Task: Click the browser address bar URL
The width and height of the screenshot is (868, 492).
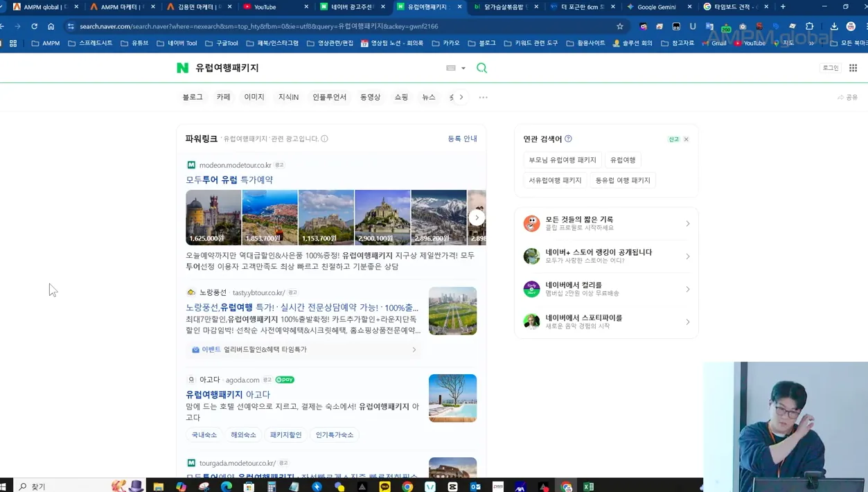Action: click(x=258, y=26)
